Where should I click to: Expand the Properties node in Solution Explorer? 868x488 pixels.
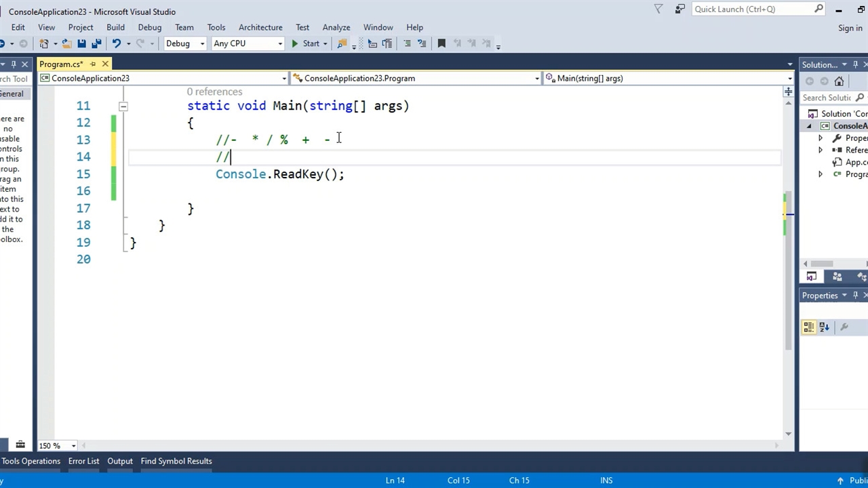tap(821, 138)
